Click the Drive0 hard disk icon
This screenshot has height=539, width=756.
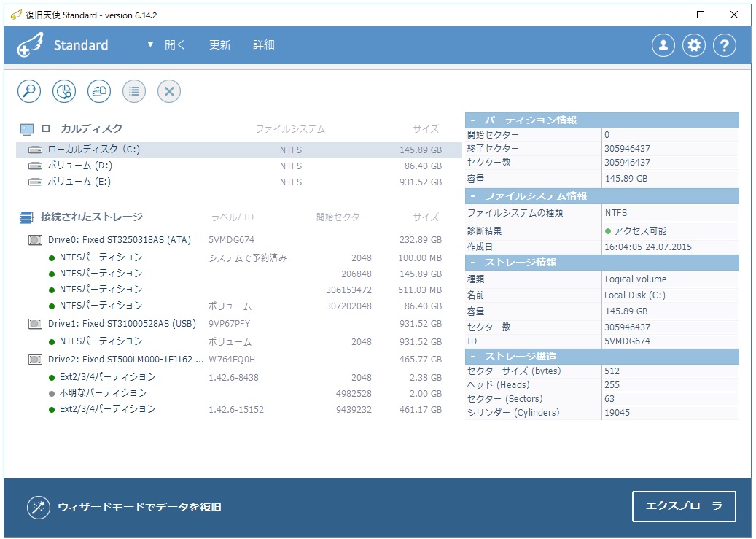[35, 240]
